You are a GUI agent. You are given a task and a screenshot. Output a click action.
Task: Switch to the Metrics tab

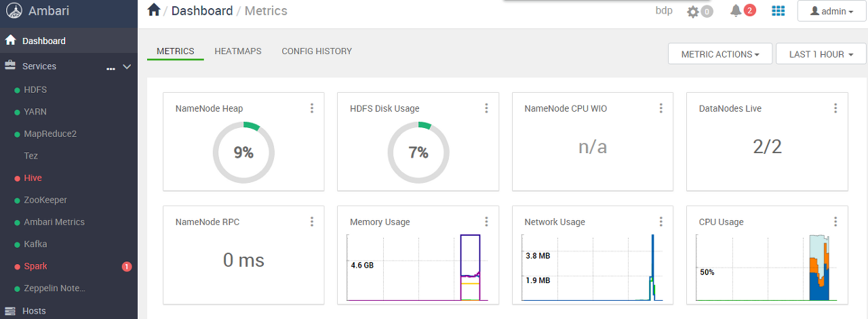tap(176, 51)
